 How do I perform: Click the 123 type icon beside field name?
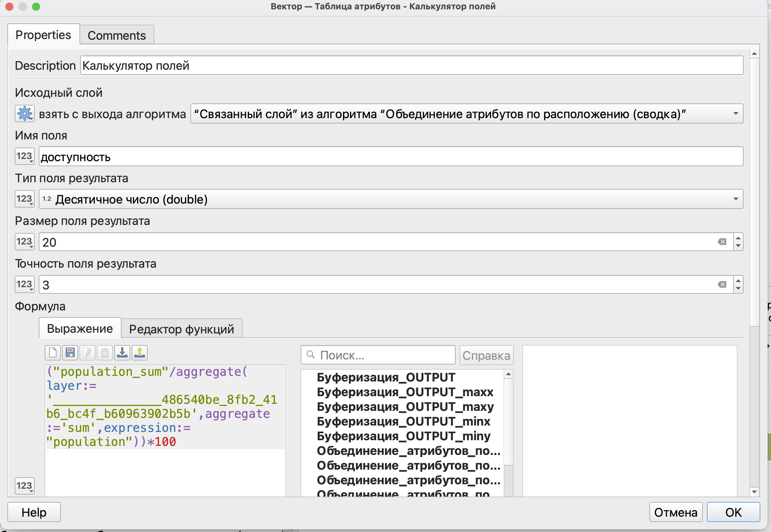(25, 156)
